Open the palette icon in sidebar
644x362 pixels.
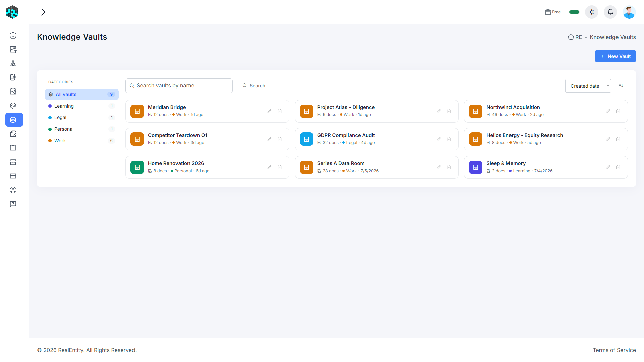pos(13,106)
